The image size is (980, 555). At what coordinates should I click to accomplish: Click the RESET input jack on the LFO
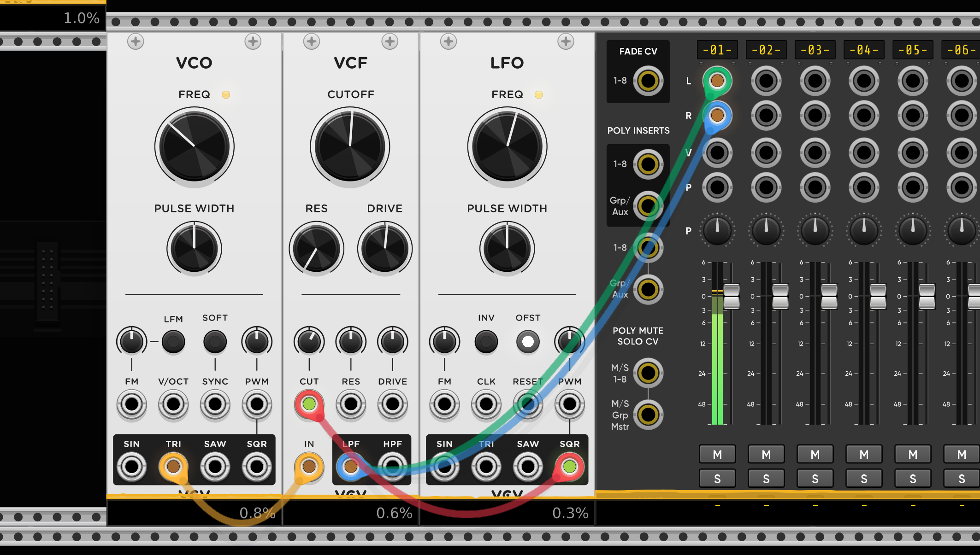[x=528, y=404]
